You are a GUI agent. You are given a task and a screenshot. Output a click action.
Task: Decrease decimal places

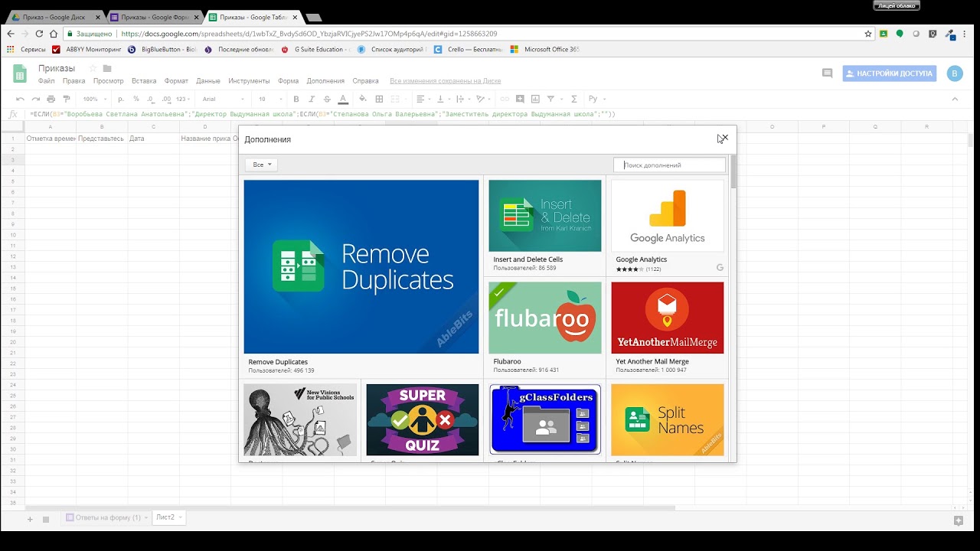tap(150, 99)
